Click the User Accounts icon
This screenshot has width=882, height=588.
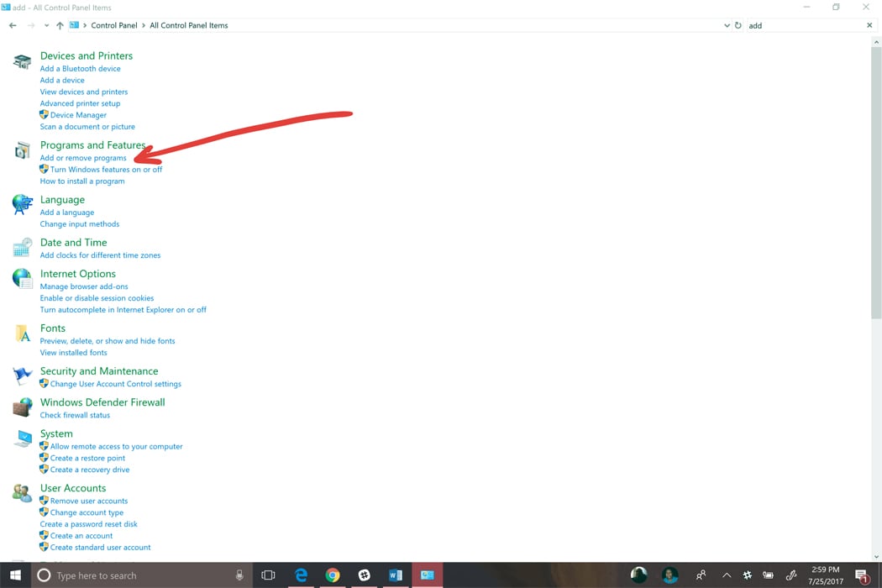pos(21,491)
